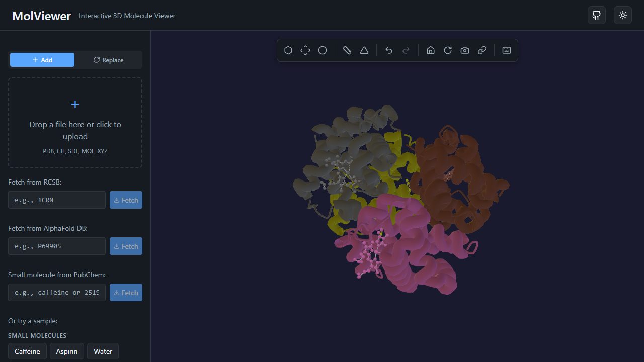Toggle light theme with sun icon
Viewport: 644px width, 362px height.
pyautogui.click(x=623, y=15)
